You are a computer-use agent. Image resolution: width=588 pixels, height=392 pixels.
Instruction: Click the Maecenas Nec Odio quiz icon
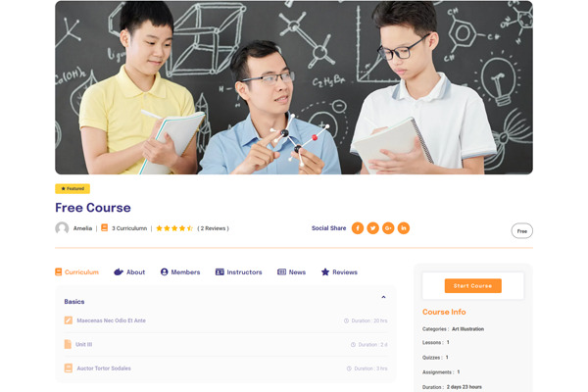click(x=69, y=320)
